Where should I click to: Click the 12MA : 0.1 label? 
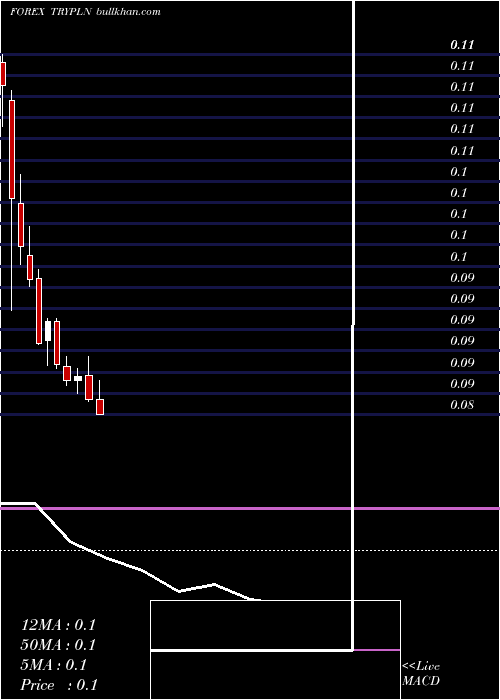tap(58, 625)
